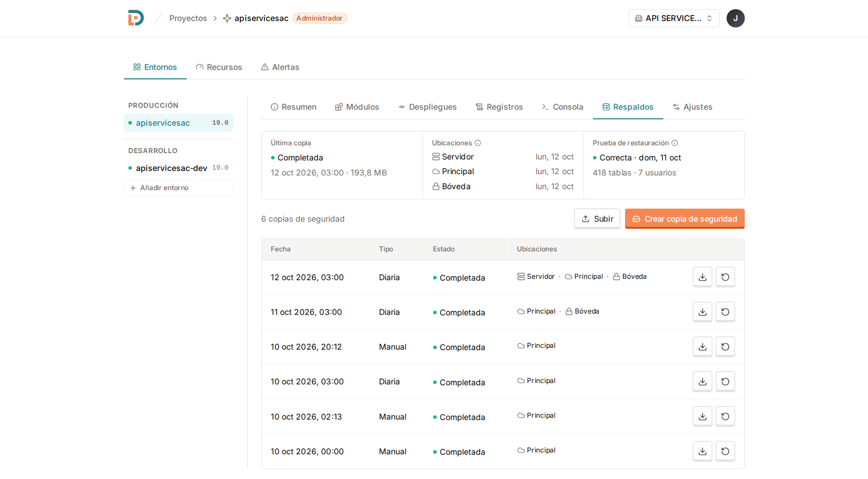Select the Respaldos tab
The image size is (868, 479).
click(628, 107)
